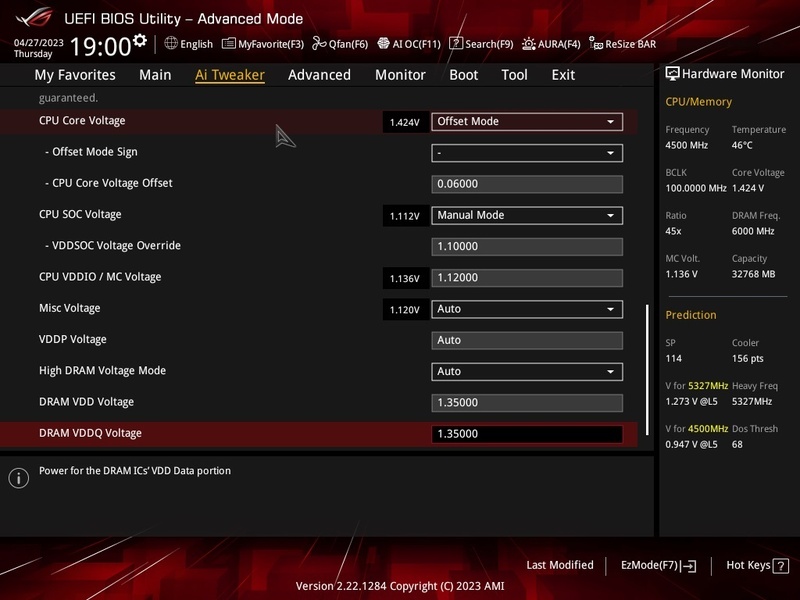
Task: Select High DRAM Voltage Mode label
Action: [103, 370]
